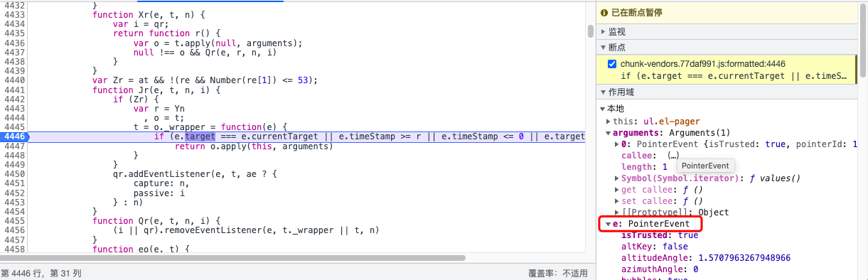868x280 pixels.
Task: Click the azimuthAngle: 0 property
Action: pyautogui.click(x=660, y=269)
